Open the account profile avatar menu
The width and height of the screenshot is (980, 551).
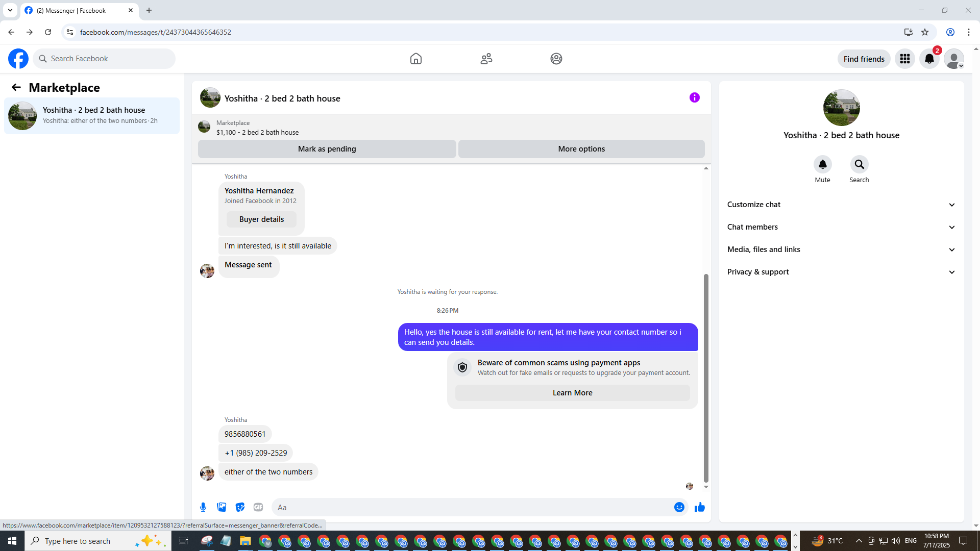[954, 59]
